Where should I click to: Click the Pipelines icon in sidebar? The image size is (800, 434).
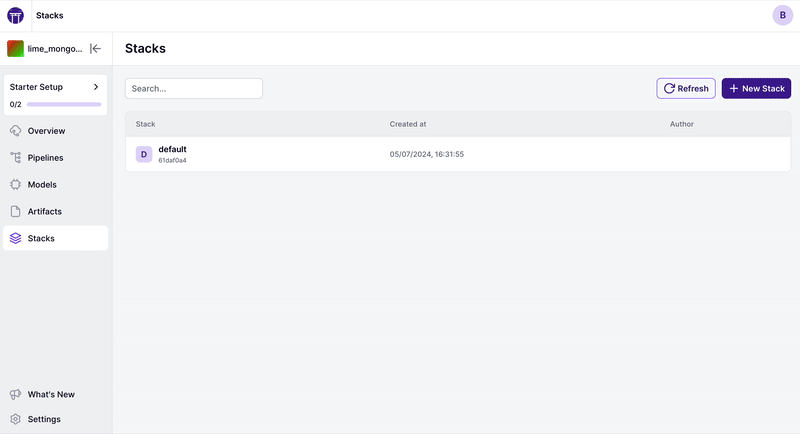[x=16, y=158]
